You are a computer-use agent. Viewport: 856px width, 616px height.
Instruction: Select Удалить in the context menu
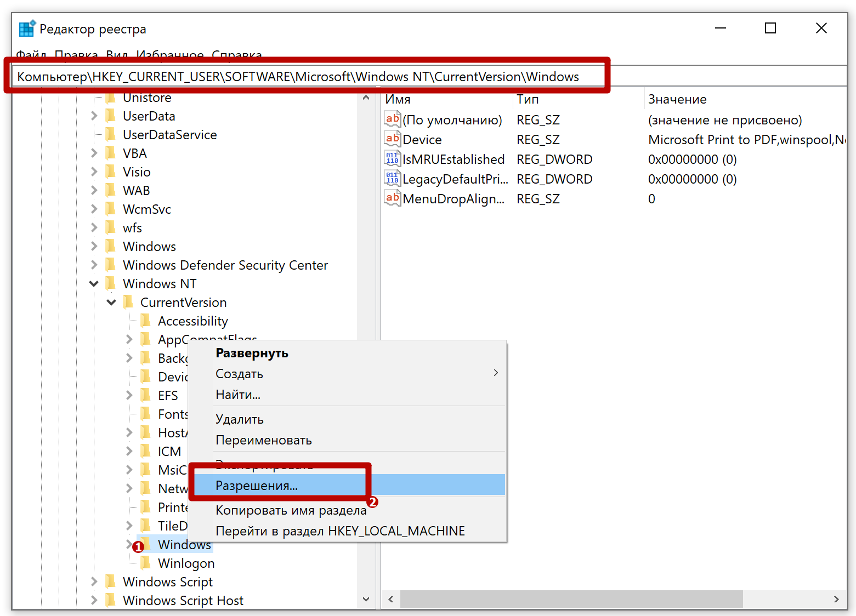click(x=240, y=419)
